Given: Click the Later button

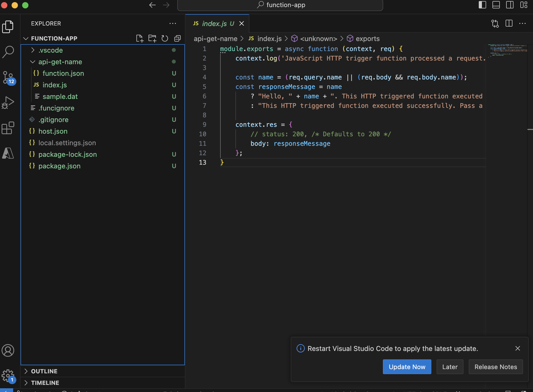Looking at the screenshot, I should click(x=450, y=367).
